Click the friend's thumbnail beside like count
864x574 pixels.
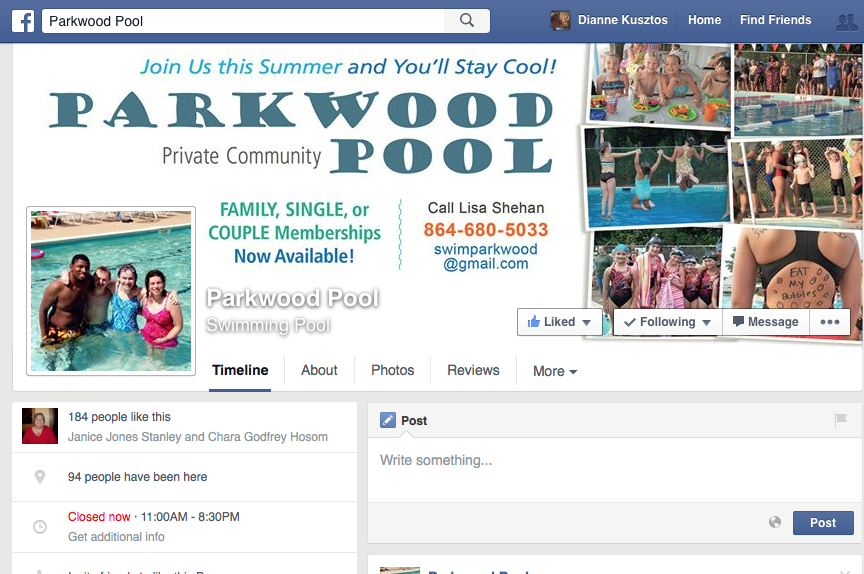[x=40, y=426]
